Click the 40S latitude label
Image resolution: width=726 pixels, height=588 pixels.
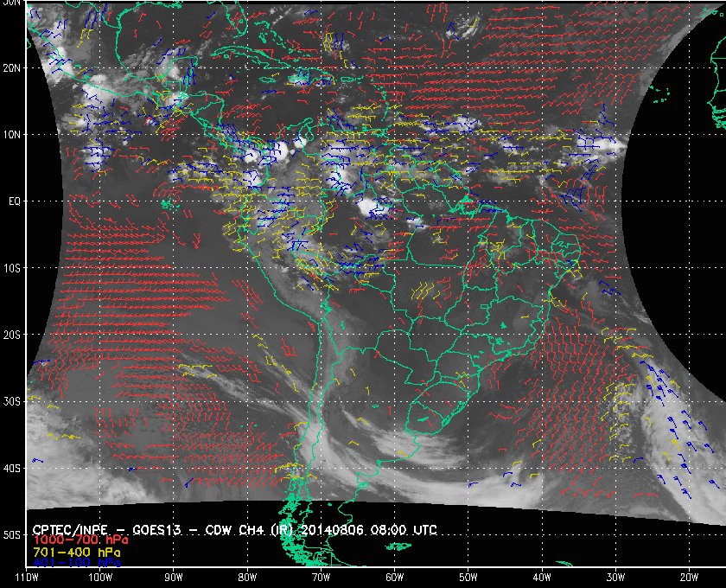tap(11, 468)
